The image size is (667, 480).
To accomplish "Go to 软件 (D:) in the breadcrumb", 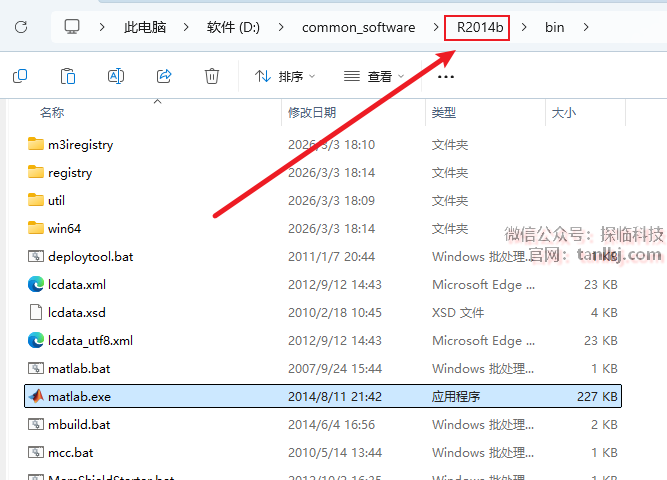I will pyautogui.click(x=233, y=27).
